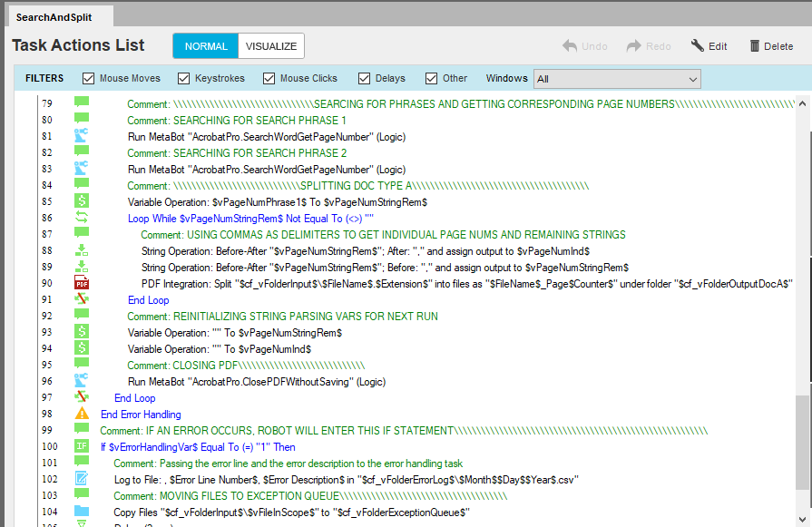Click the Variable Operation icon on line 85
This screenshot has width=812, height=527.
[82, 202]
